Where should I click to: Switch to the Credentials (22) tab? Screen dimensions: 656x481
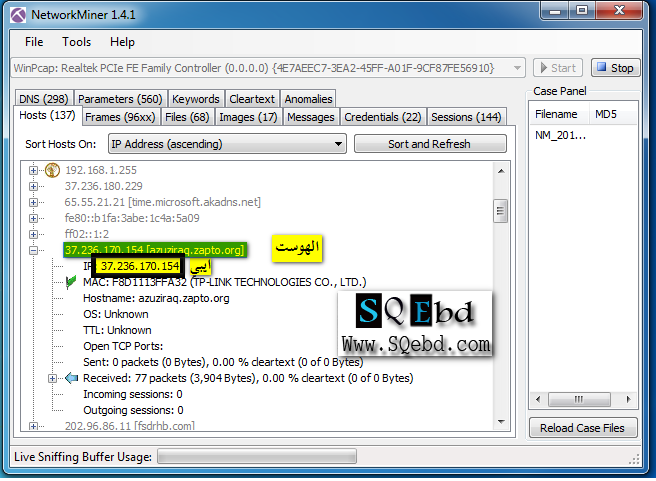point(383,117)
